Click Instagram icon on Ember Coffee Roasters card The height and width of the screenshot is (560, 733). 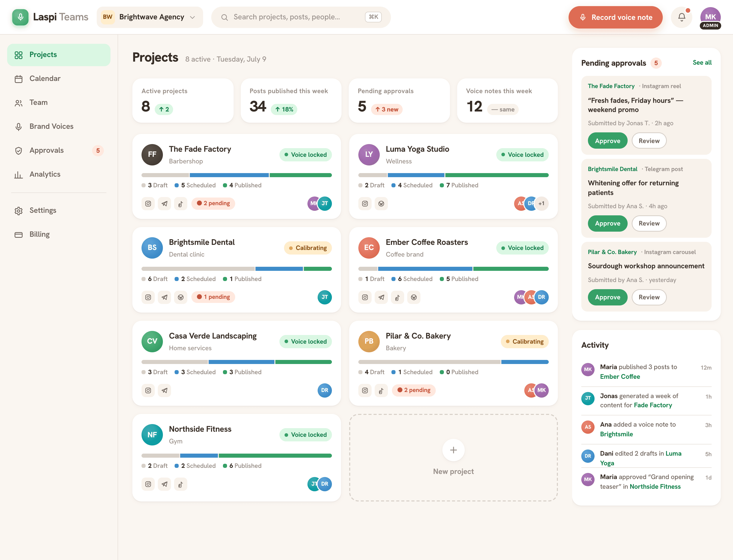[x=365, y=297]
